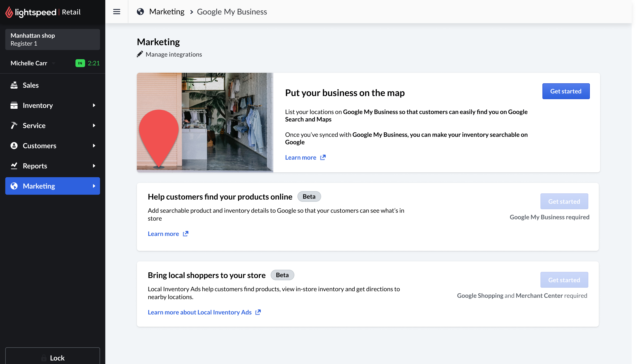Viewport: 637px width, 364px height.
Task: Toggle the hamburger menu icon
Action: [117, 12]
